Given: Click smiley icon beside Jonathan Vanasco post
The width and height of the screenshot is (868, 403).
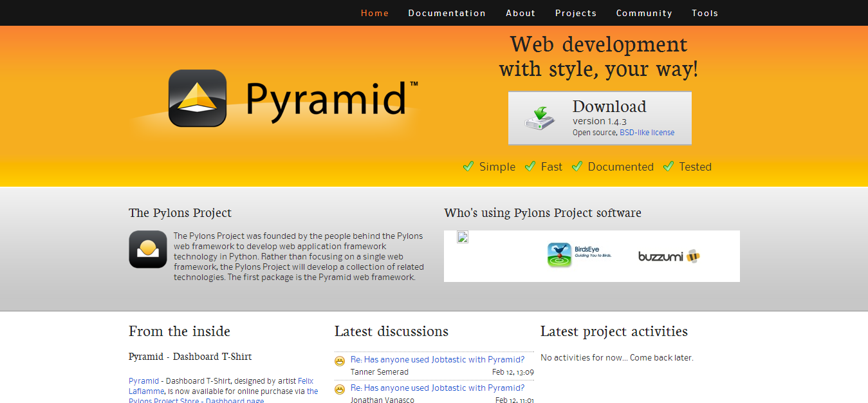Looking at the screenshot, I should point(340,389).
